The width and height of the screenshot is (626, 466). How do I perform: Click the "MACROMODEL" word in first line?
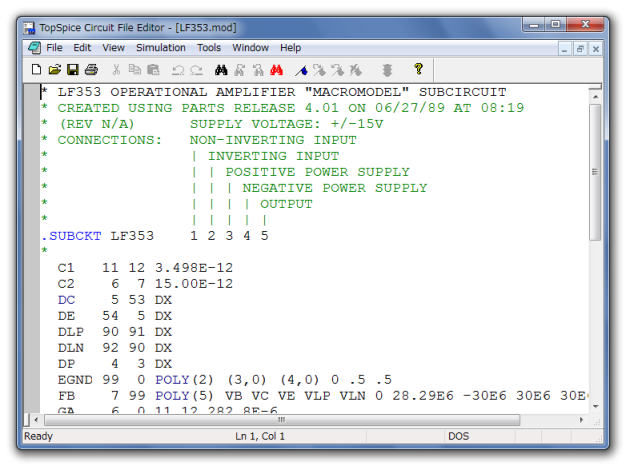click(357, 92)
